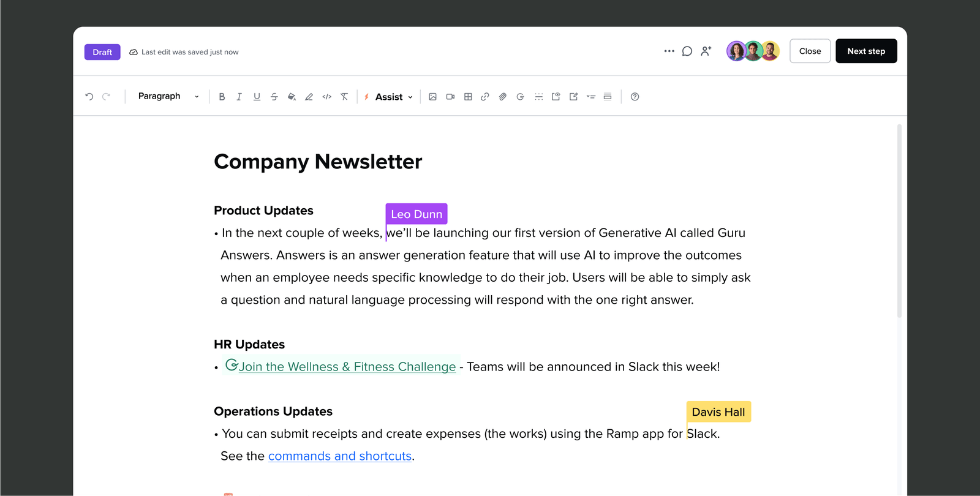The image size is (980, 496).
Task: Click the Draft status badge
Action: pos(102,52)
